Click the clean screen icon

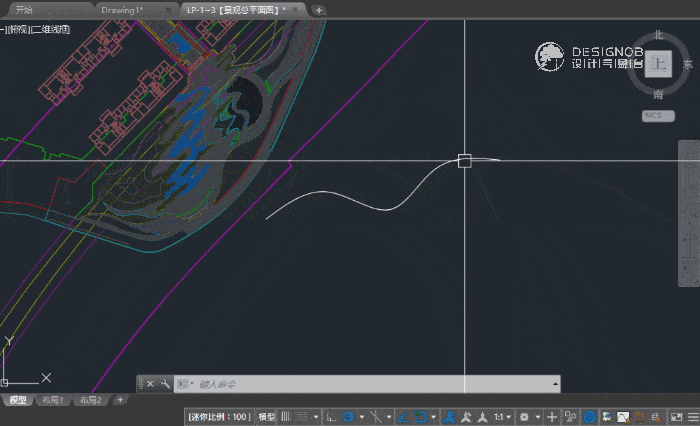click(676, 417)
